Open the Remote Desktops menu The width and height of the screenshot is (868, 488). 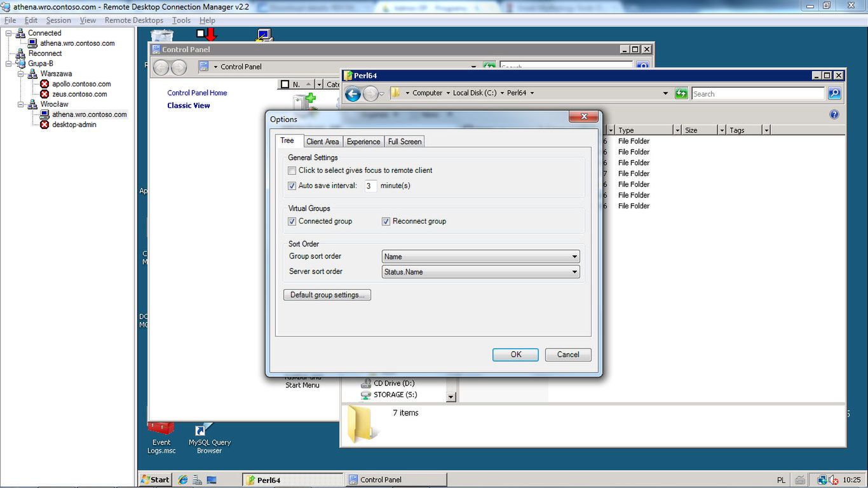click(133, 20)
